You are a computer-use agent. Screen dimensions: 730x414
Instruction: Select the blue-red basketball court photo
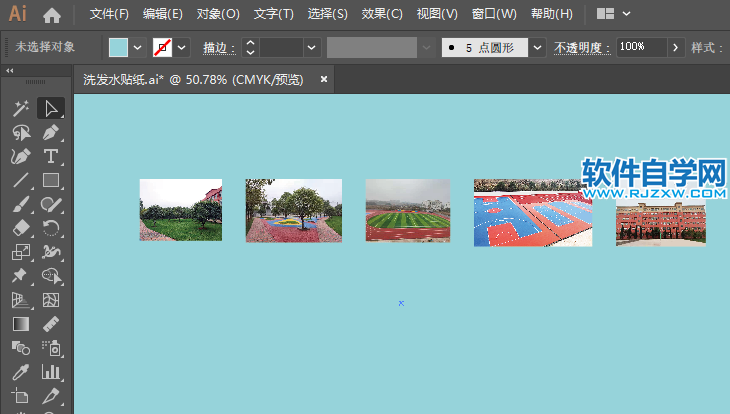click(x=533, y=213)
